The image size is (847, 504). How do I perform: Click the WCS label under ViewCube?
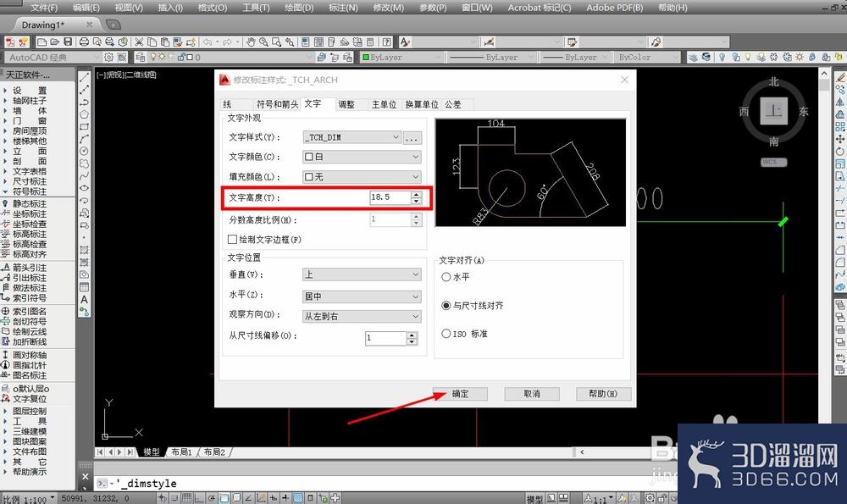773,162
